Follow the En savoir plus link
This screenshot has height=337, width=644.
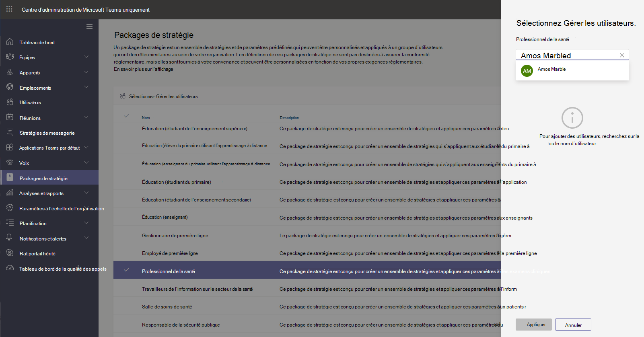click(x=144, y=69)
